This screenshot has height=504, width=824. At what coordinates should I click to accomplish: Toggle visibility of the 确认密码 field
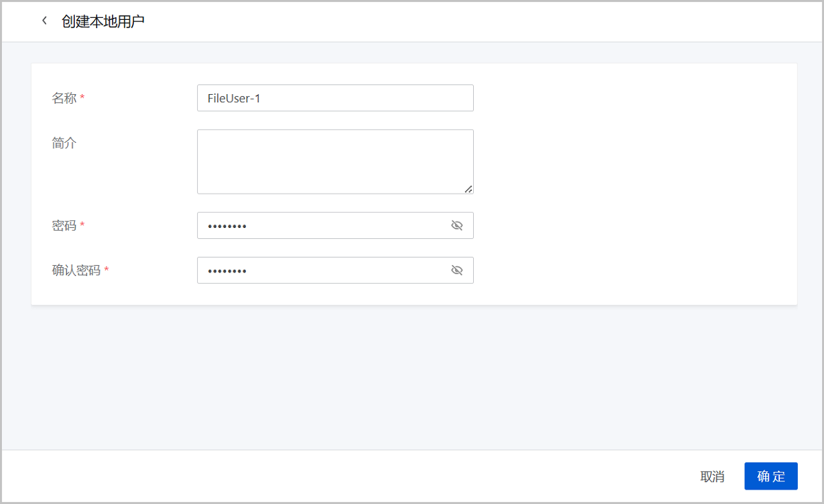coord(457,271)
